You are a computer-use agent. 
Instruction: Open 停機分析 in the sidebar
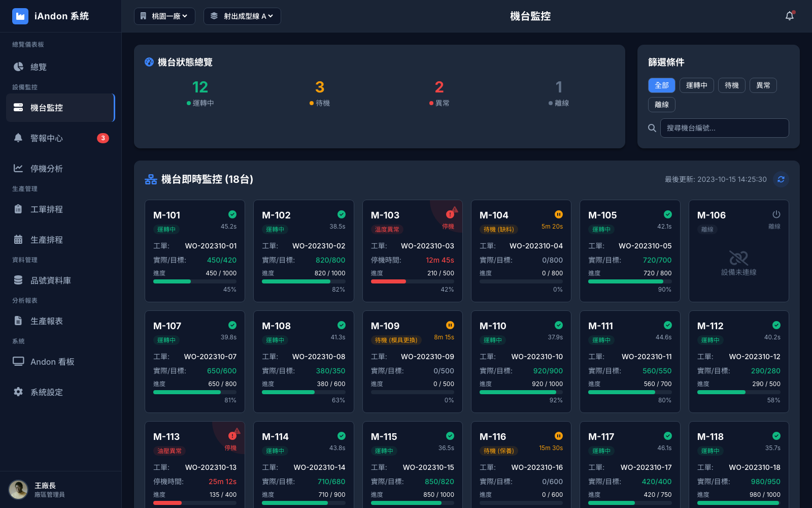pyautogui.click(x=61, y=168)
